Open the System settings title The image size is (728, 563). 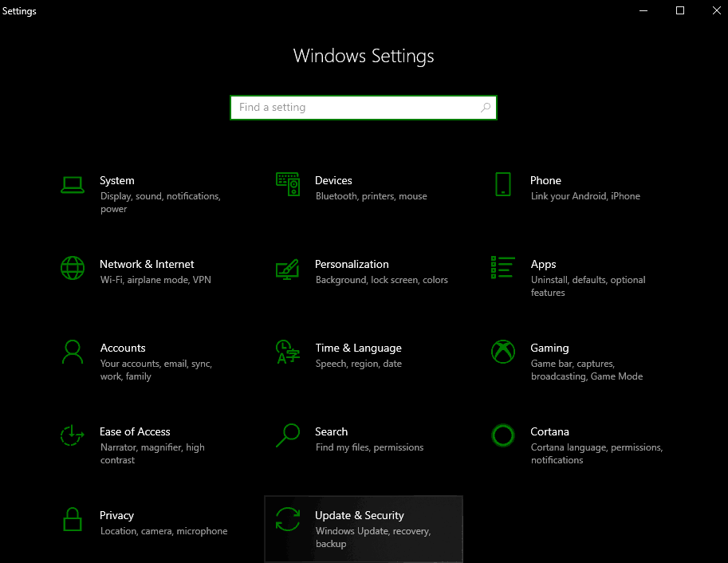tap(117, 180)
